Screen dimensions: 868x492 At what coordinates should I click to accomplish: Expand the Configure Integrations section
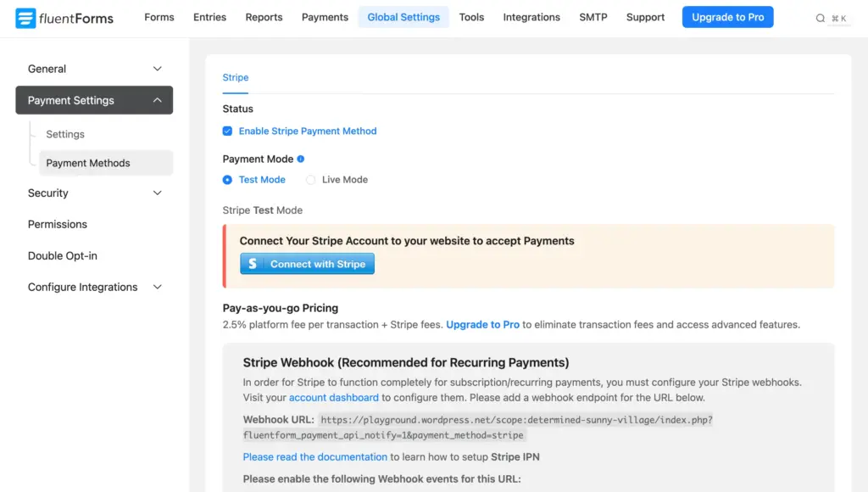tap(157, 287)
